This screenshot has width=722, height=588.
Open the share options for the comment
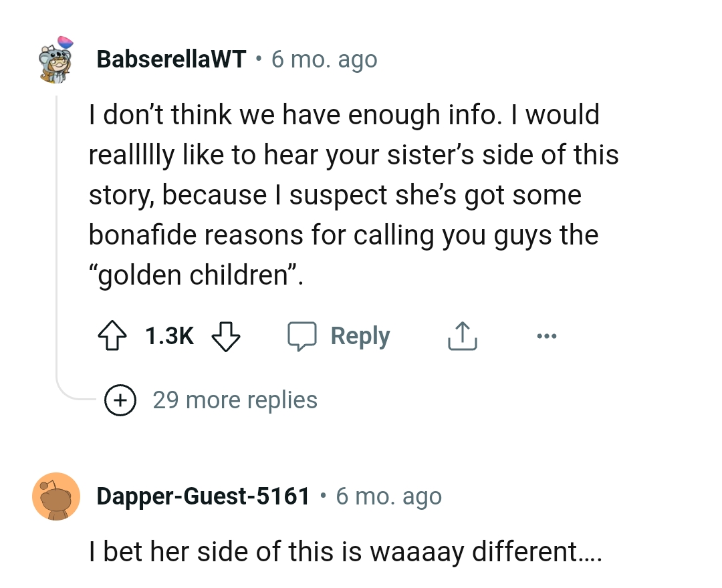462,336
